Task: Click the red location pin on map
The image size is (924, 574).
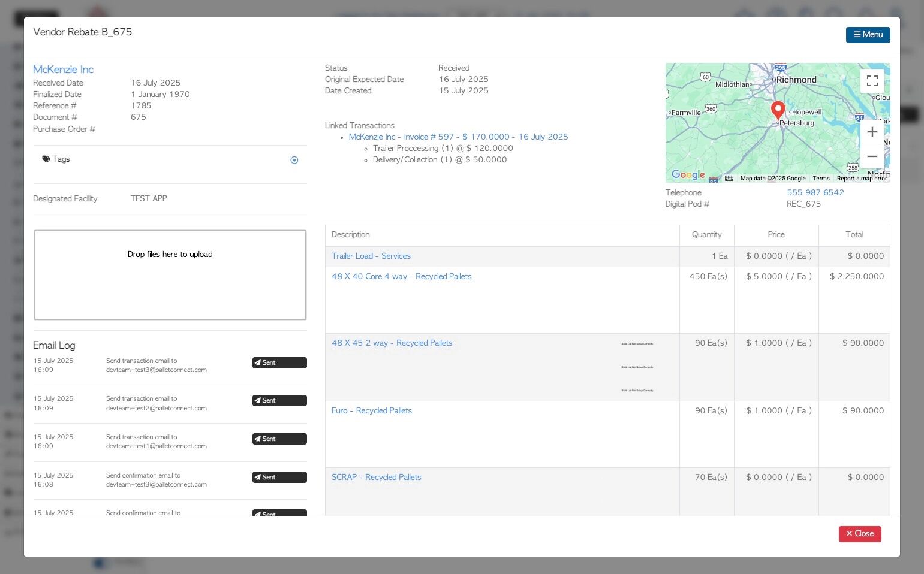Action: pos(778,110)
